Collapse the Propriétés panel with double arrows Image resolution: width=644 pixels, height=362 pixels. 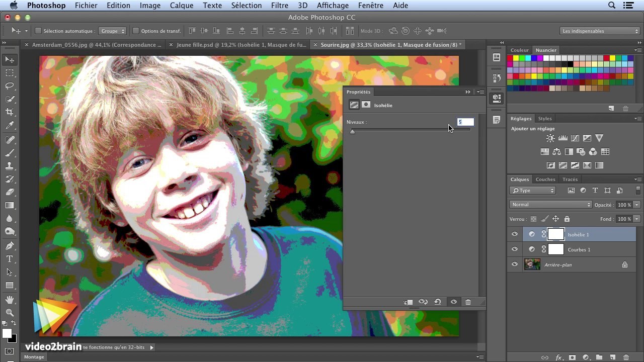tap(468, 92)
